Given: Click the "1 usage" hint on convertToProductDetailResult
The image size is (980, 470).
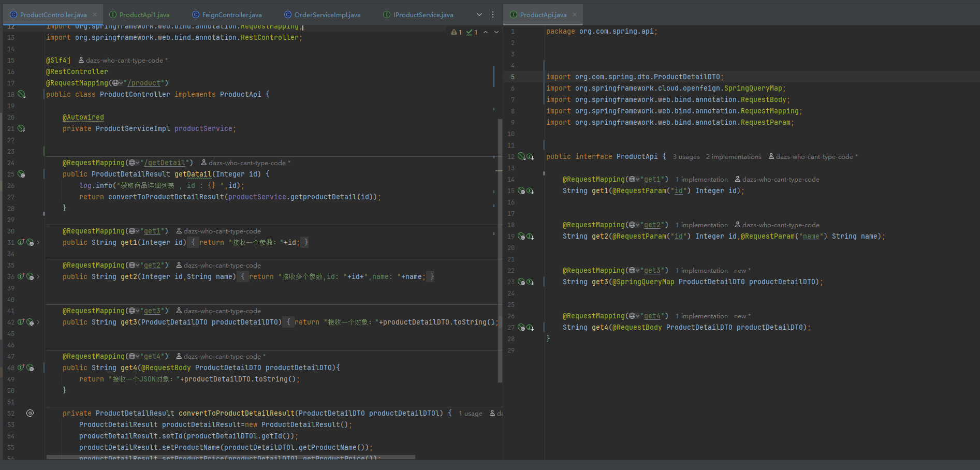Looking at the screenshot, I should tap(471, 414).
